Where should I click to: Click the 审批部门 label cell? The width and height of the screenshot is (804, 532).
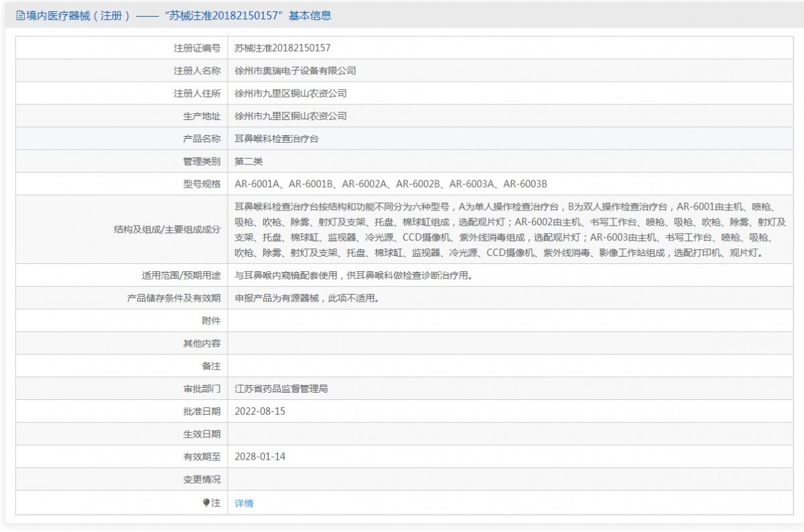tap(121, 389)
